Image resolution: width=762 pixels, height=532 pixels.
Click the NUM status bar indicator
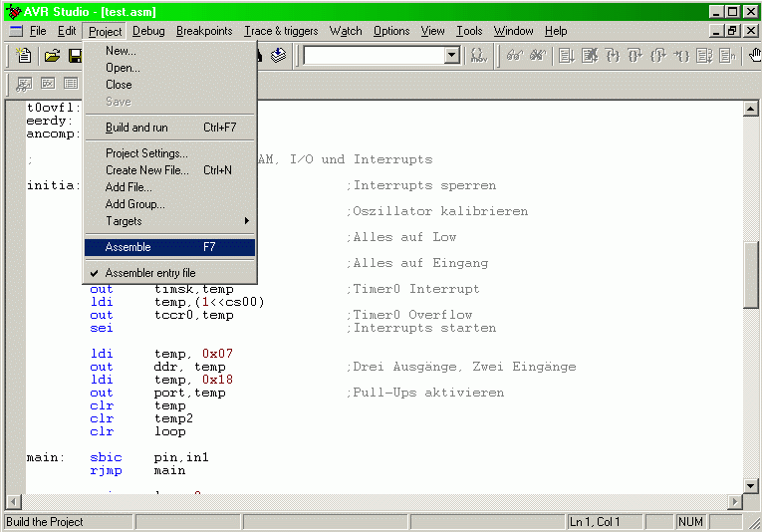(690, 522)
